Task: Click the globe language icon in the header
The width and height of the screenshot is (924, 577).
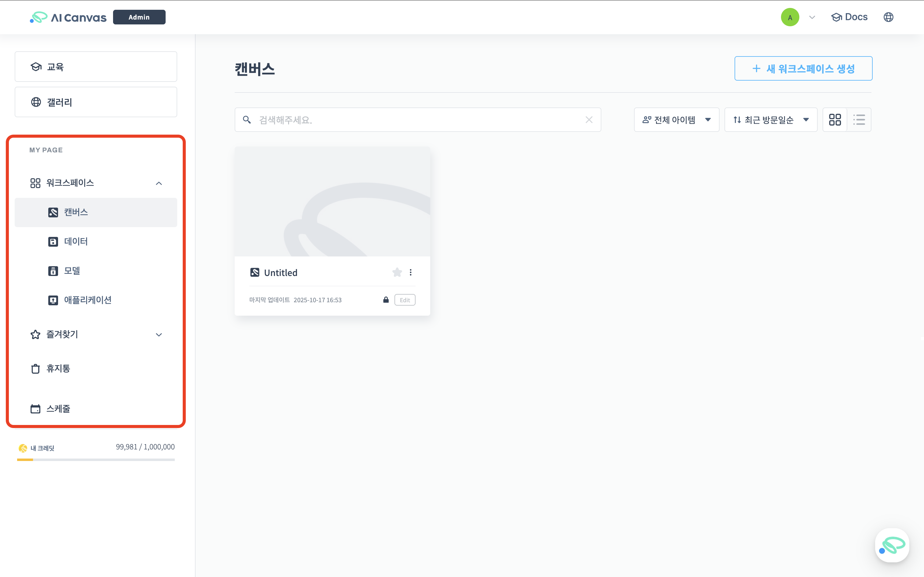Action: pos(889,17)
